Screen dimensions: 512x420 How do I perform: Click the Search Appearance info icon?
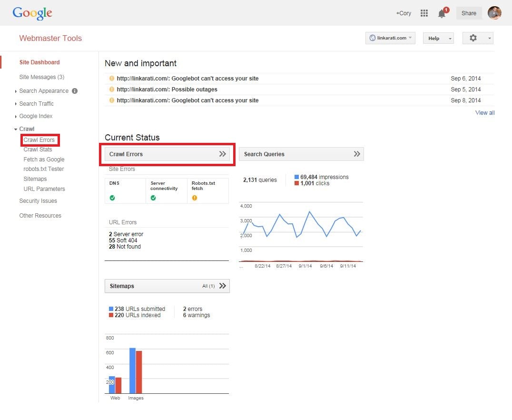pyautogui.click(x=75, y=91)
